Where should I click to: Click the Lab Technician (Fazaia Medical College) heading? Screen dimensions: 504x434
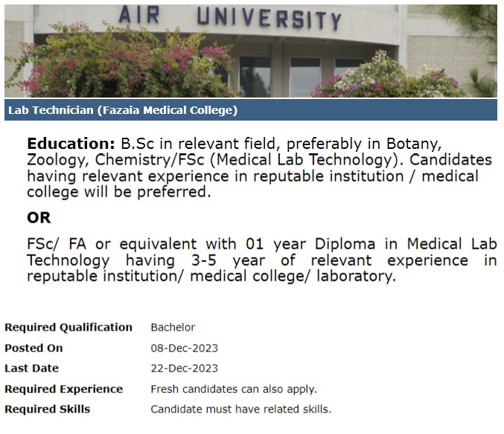click(x=123, y=111)
